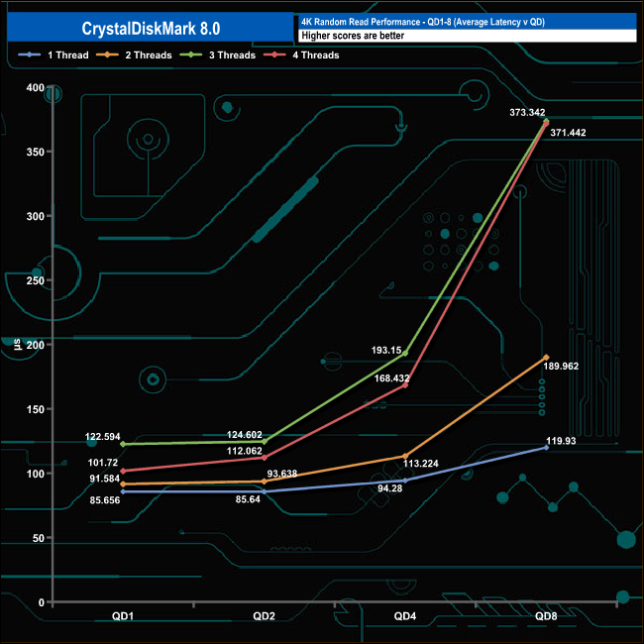Click the 300 y-axis tick label
This screenshot has height=644, width=644.
click(x=36, y=216)
